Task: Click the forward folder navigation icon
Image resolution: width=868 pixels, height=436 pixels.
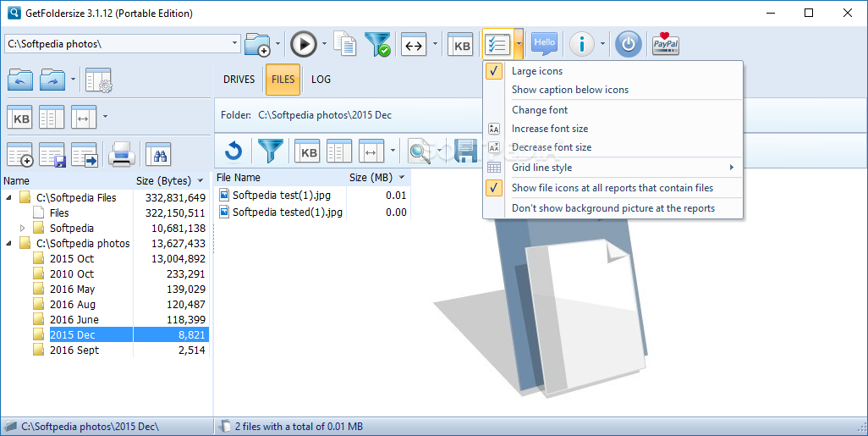Action: [x=53, y=80]
